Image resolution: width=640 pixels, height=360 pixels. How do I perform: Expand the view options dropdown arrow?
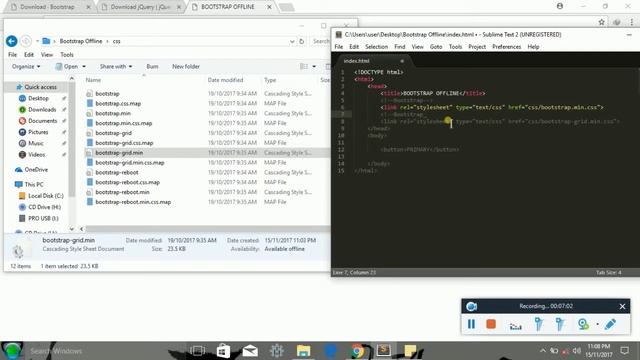pyautogui.click(x=314, y=66)
